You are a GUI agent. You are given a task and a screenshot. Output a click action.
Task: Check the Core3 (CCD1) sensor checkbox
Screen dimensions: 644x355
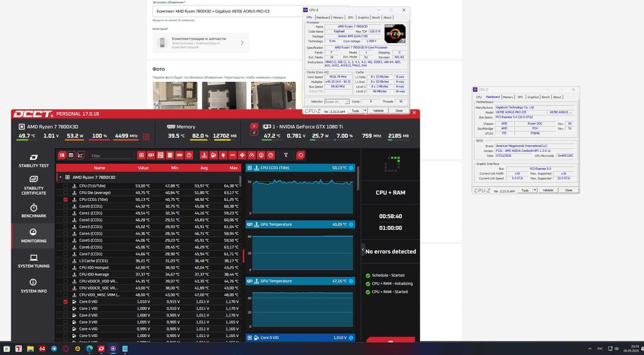66,227
